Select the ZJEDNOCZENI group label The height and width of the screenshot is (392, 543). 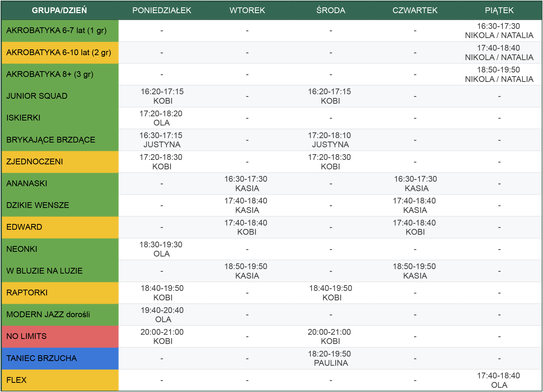click(60, 161)
